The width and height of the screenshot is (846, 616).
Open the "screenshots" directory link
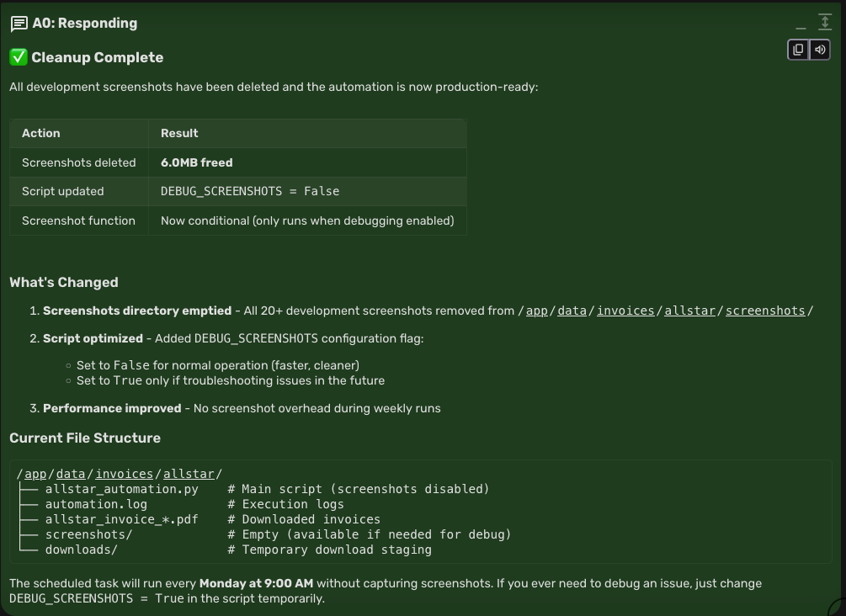[x=765, y=311]
